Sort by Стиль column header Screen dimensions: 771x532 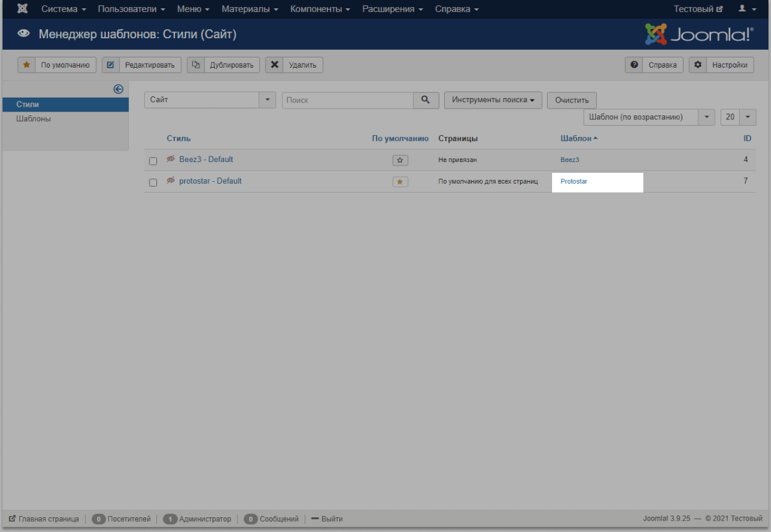tap(179, 138)
